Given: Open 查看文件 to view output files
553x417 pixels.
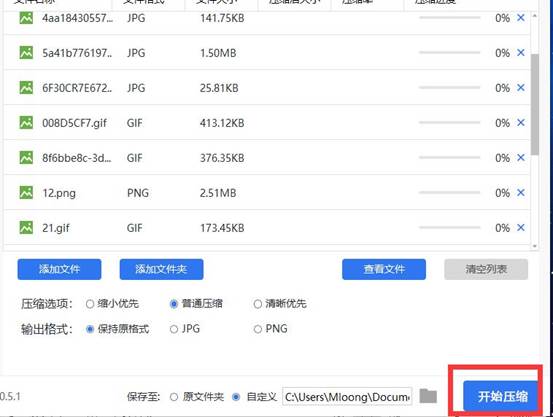Looking at the screenshot, I should (x=384, y=270).
